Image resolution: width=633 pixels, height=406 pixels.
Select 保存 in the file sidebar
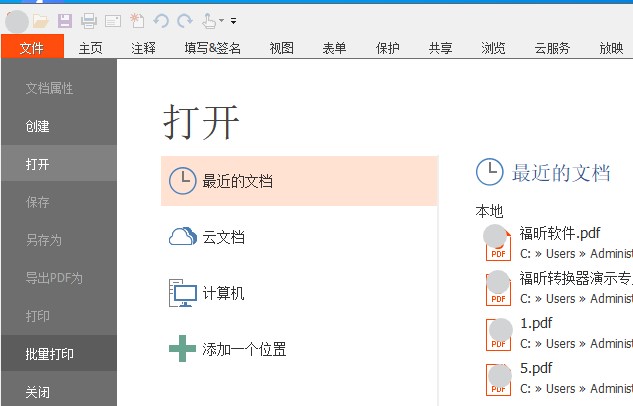(59, 202)
